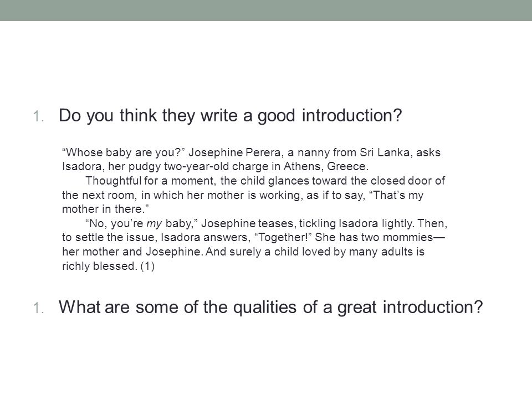
Task: Click the gray-green header bar at top
Action: click(x=266, y=10)
